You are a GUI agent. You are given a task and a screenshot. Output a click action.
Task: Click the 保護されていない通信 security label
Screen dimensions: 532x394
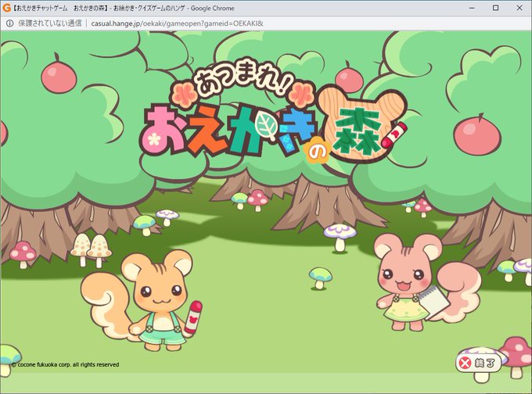click(49, 23)
